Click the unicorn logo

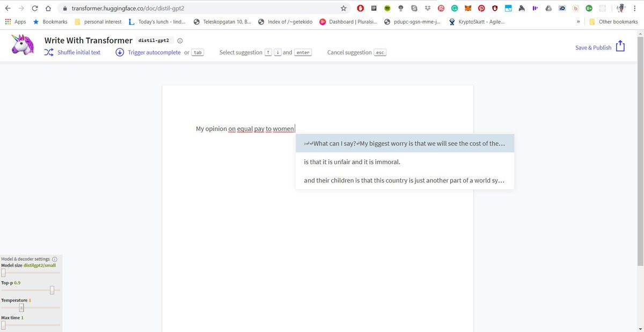point(24,46)
